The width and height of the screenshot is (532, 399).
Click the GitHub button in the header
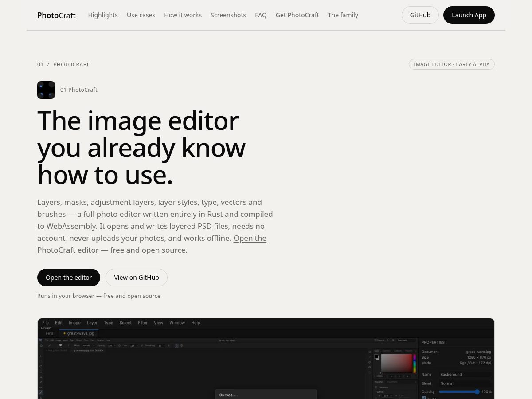[420, 15]
